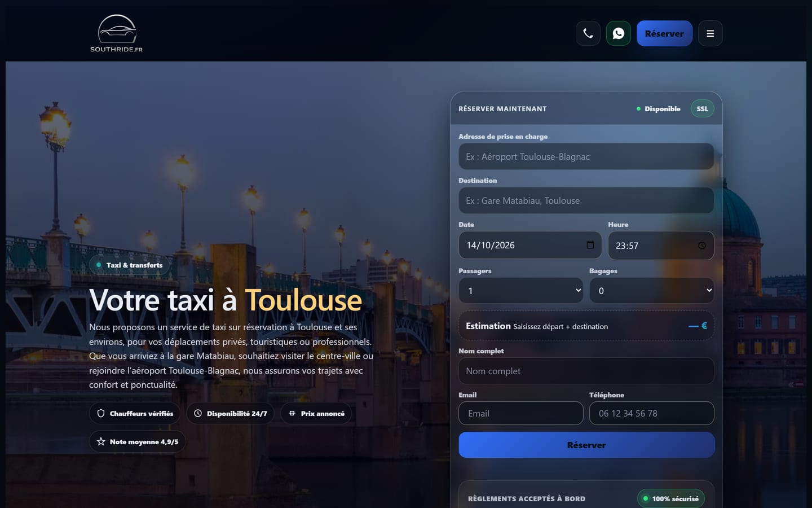Click the Heure field showing 23:57
812x508 pixels.
point(661,246)
